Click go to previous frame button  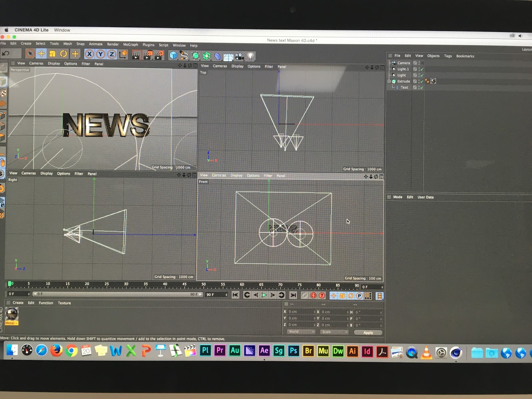tap(256, 295)
